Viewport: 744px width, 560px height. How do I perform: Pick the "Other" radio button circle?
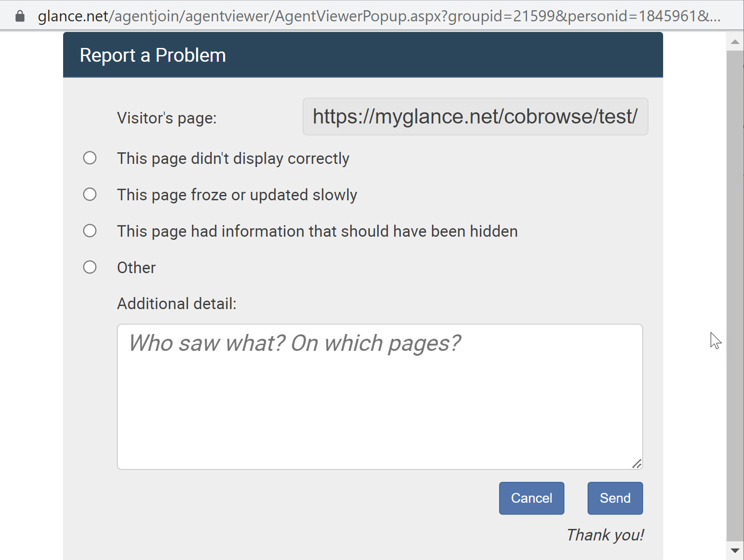pos(90,267)
